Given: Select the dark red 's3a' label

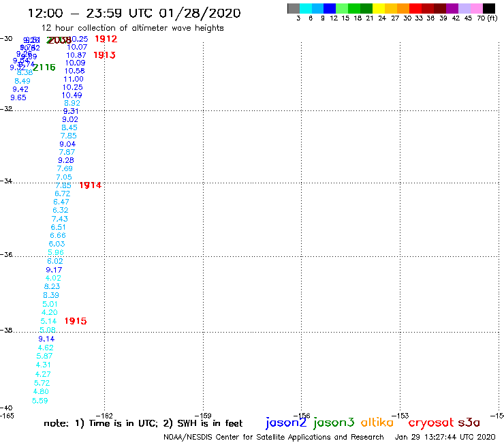Looking at the screenshot, I should 469,423.
